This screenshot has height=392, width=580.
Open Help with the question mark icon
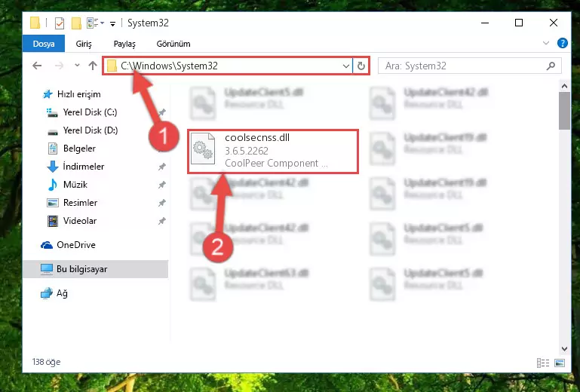click(562, 43)
